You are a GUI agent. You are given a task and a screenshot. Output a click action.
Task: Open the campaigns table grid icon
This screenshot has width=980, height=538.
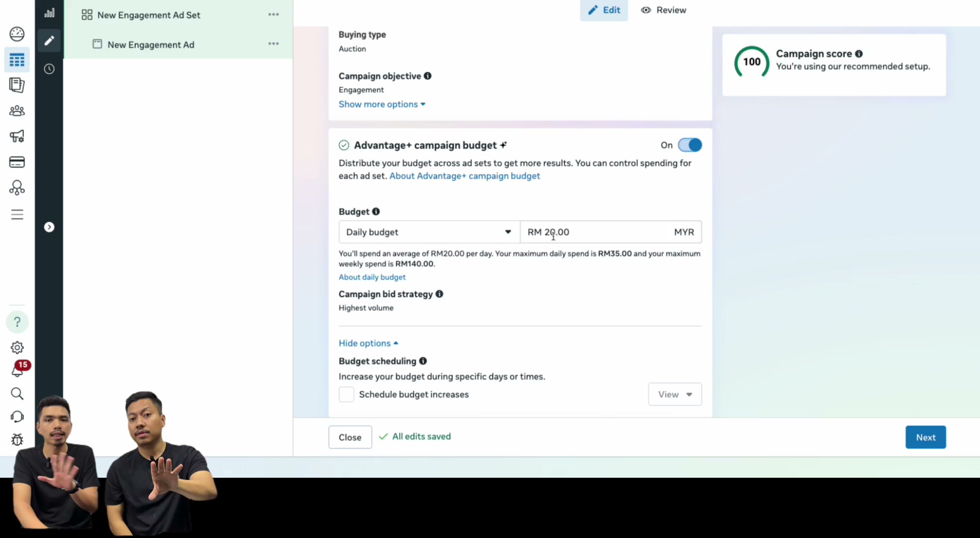click(17, 60)
